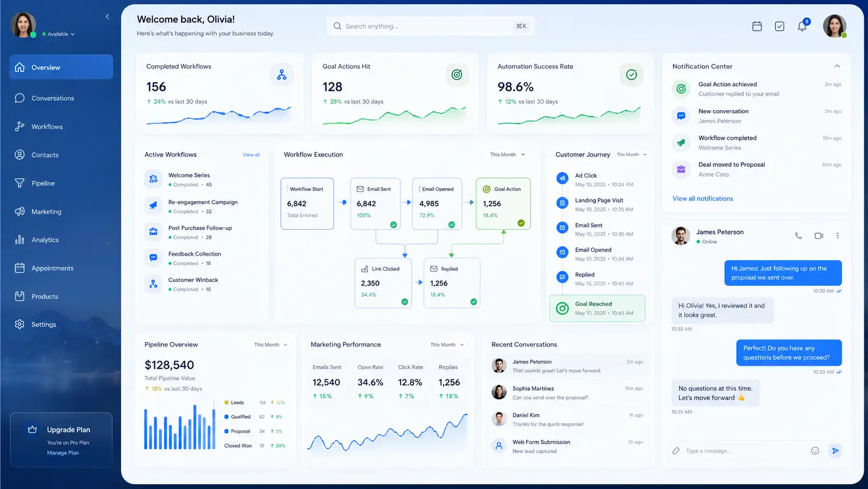Click in the Search anything field

click(x=430, y=26)
